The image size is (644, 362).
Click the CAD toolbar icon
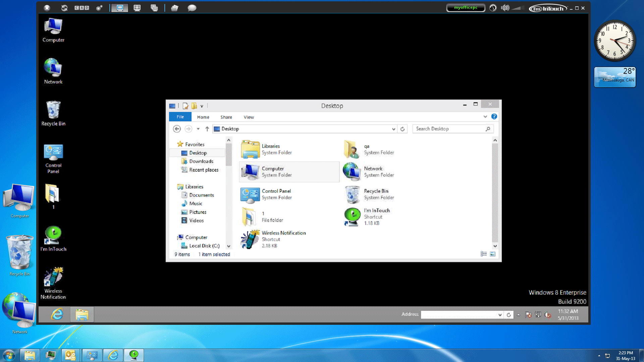tap(82, 7)
